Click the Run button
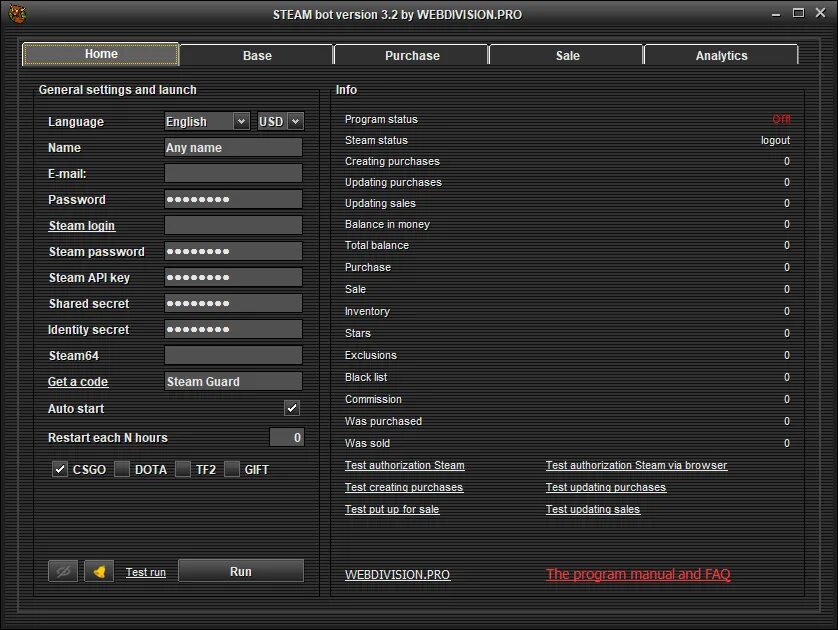The height and width of the screenshot is (630, 838). [240, 571]
